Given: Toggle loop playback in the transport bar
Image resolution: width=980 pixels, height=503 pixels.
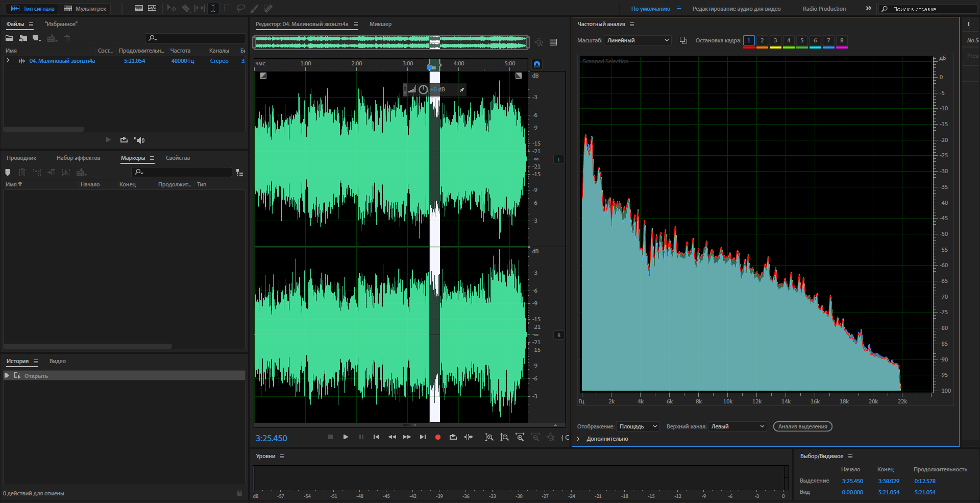Looking at the screenshot, I should tap(453, 437).
